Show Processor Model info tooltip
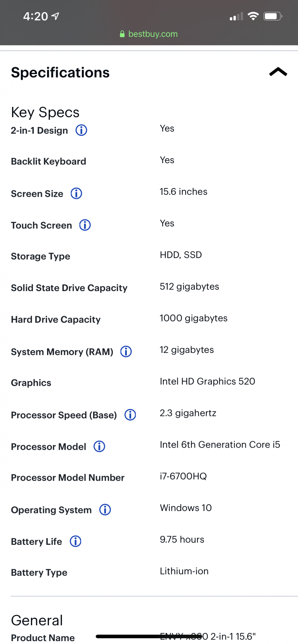The height and width of the screenshot is (644, 298). [x=99, y=447]
